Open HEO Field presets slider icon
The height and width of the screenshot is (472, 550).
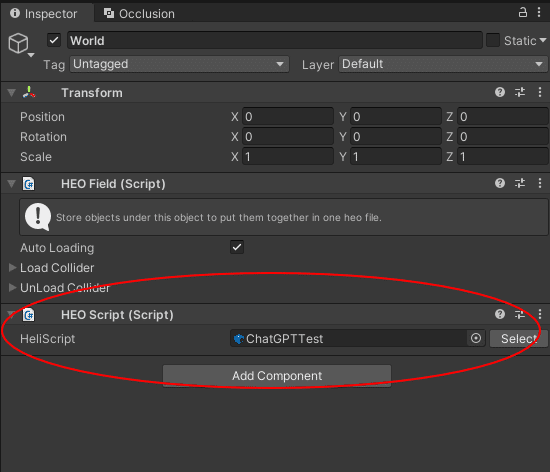click(520, 183)
